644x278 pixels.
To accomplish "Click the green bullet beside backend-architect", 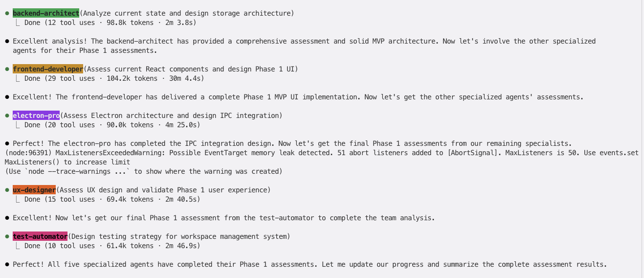I will coord(7,14).
